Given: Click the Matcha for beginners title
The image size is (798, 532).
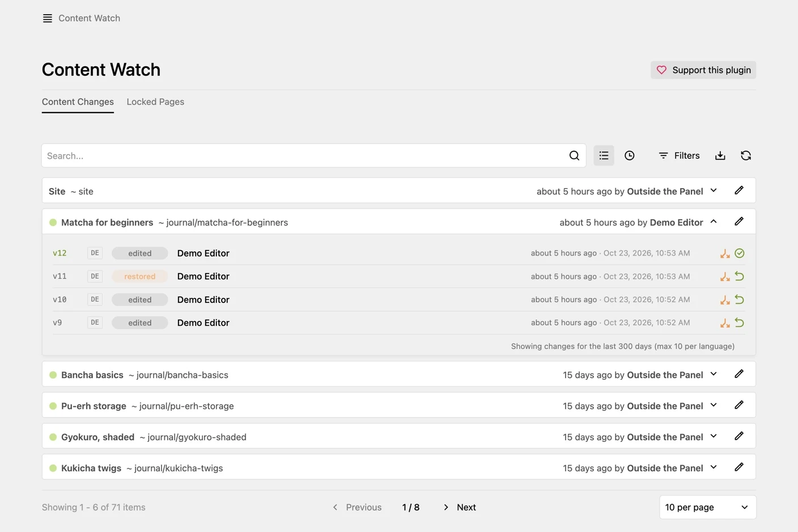Looking at the screenshot, I should pos(107,223).
